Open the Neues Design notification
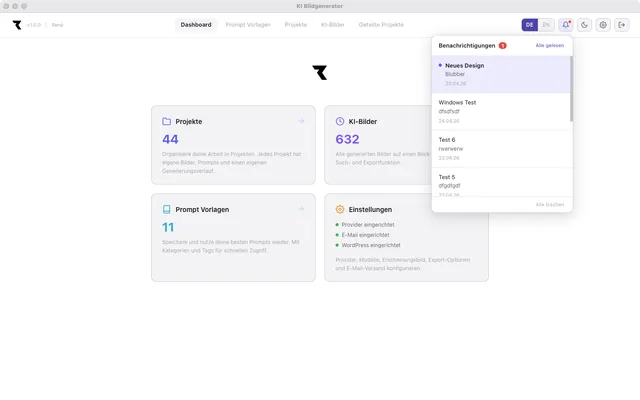 (501, 74)
